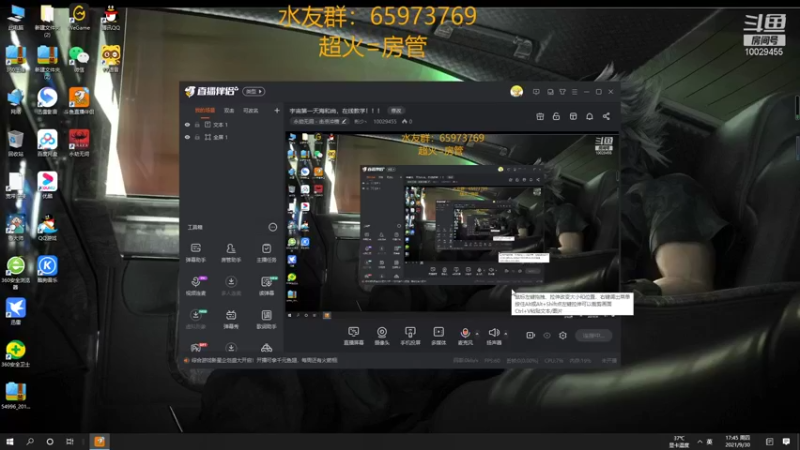The height and width of the screenshot is (450, 800).
Task: Add a new scene with the plus button
Action: [277, 110]
